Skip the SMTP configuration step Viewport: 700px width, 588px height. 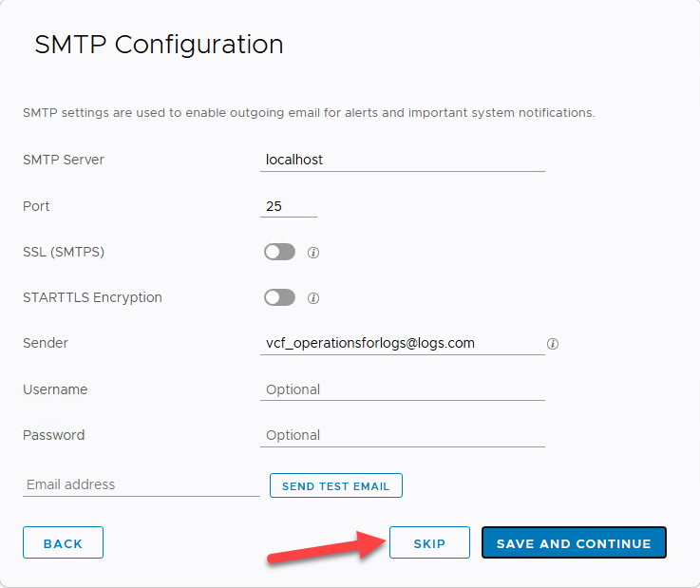coord(429,543)
